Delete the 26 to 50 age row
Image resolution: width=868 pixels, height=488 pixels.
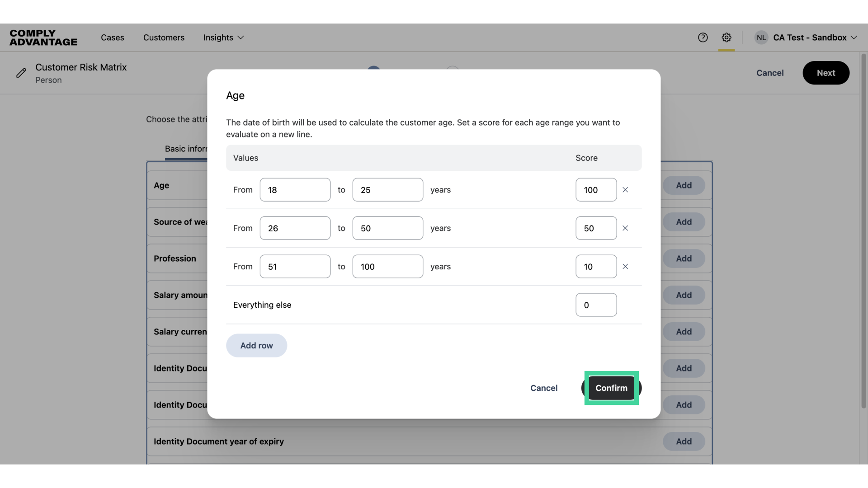tap(625, 228)
